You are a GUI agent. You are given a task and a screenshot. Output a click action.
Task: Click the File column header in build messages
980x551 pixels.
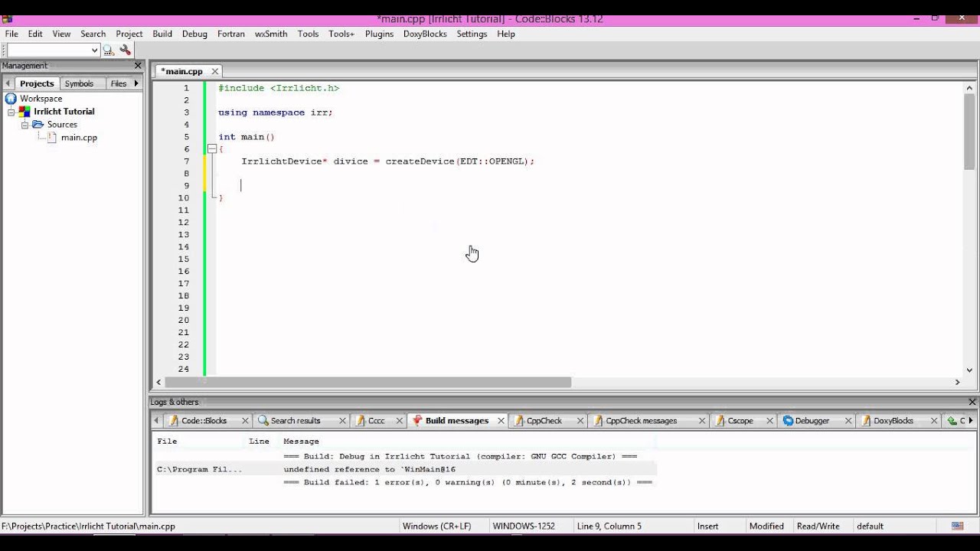(167, 442)
